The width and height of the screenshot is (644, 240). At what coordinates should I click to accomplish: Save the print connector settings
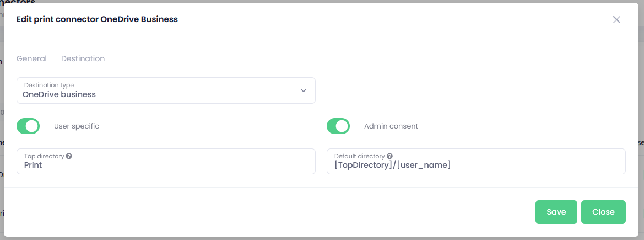click(x=556, y=212)
